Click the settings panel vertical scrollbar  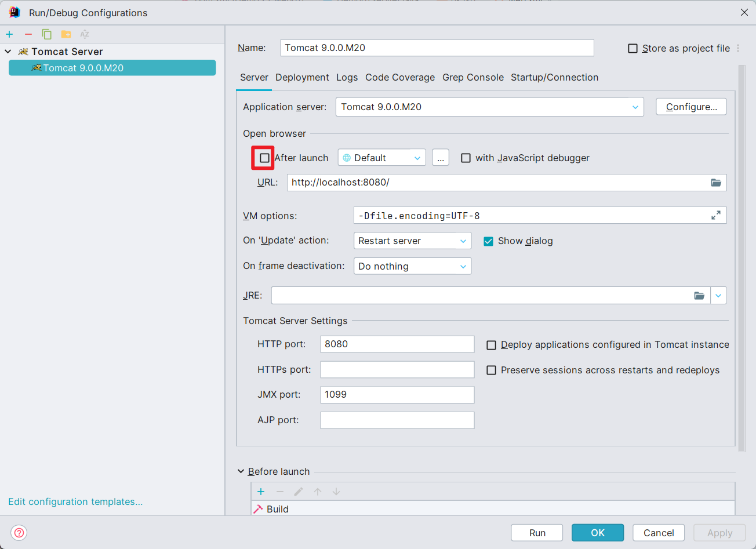(x=742, y=258)
